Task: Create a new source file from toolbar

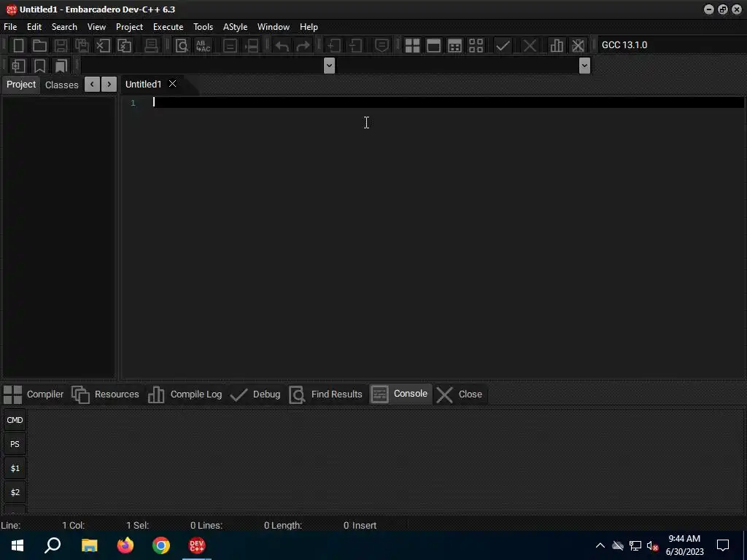Action: [x=18, y=46]
